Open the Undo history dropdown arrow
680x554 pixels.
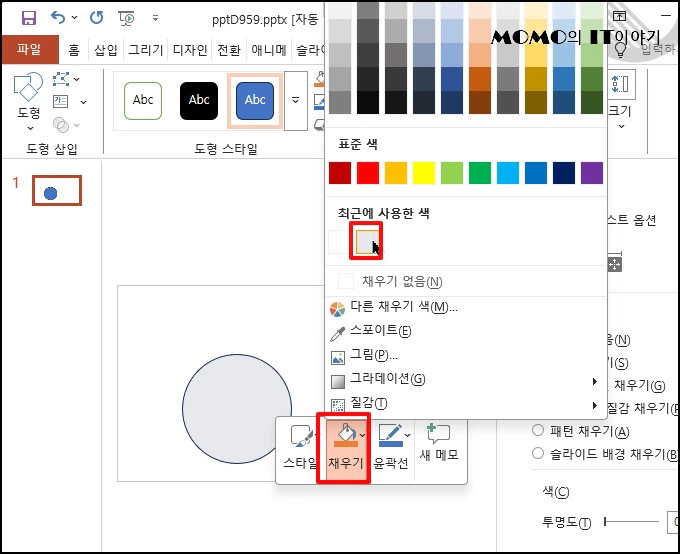[x=75, y=18]
